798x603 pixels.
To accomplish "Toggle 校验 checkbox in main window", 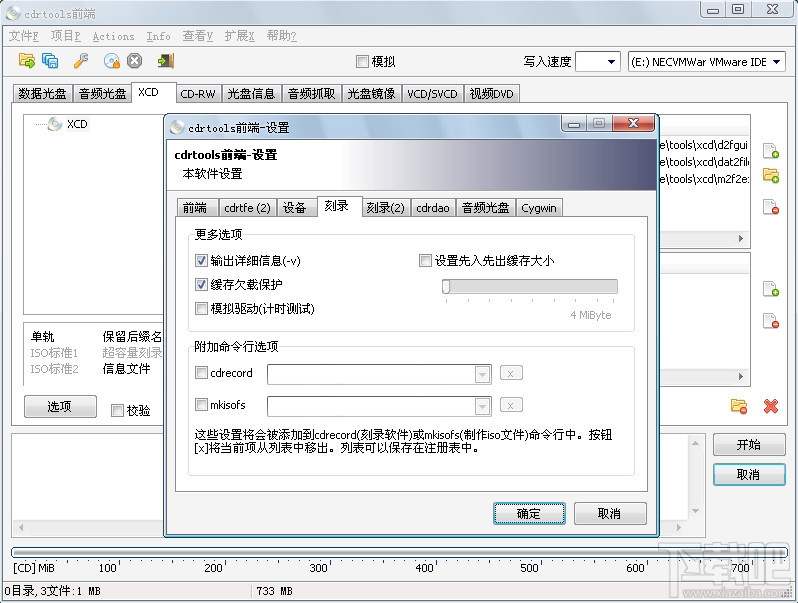I will [x=117, y=410].
